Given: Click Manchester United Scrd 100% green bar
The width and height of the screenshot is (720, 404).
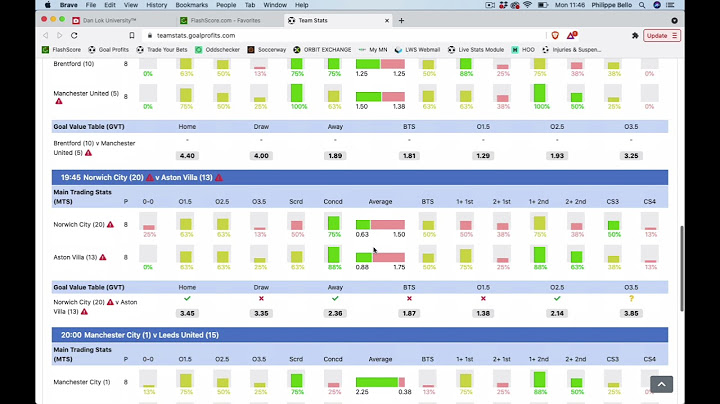Looking at the screenshot, I should pyautogui.click(x=297, y=93).
